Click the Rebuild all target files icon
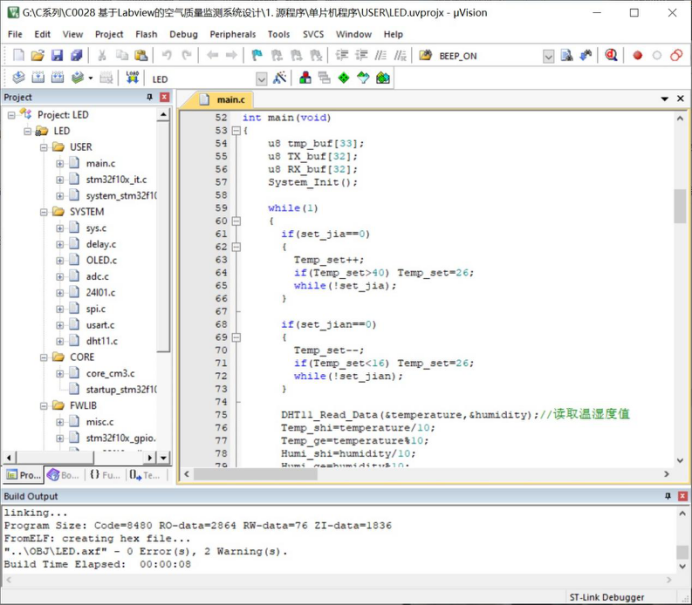This screenshot has height=605, width=692. [x=57, y=78]
